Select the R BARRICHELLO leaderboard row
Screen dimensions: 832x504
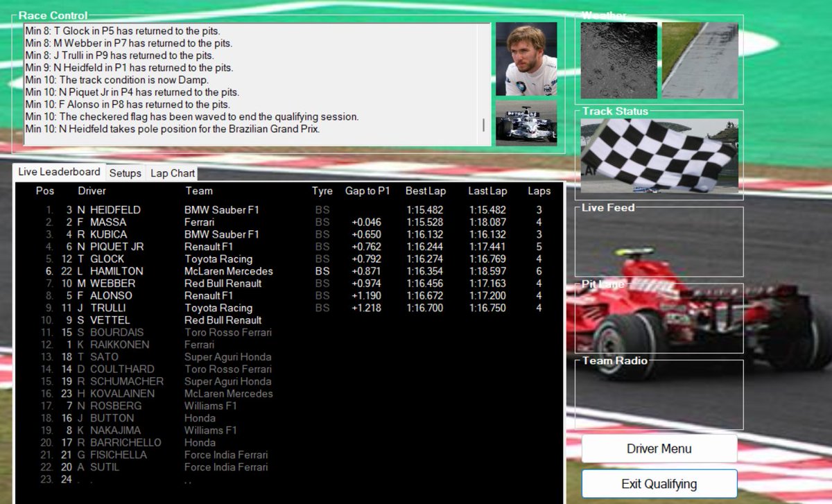pyautogui.click(x=290, y=442)
